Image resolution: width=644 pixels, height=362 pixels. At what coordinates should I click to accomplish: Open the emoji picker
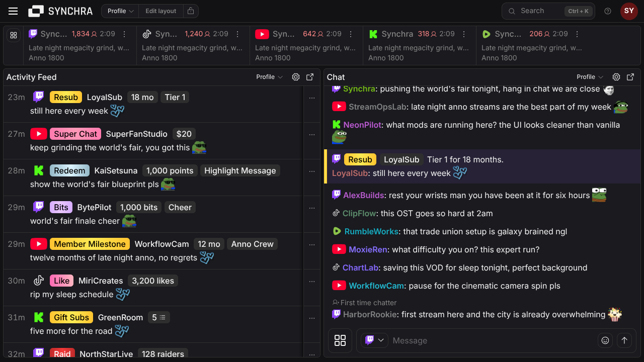(605, 340)
